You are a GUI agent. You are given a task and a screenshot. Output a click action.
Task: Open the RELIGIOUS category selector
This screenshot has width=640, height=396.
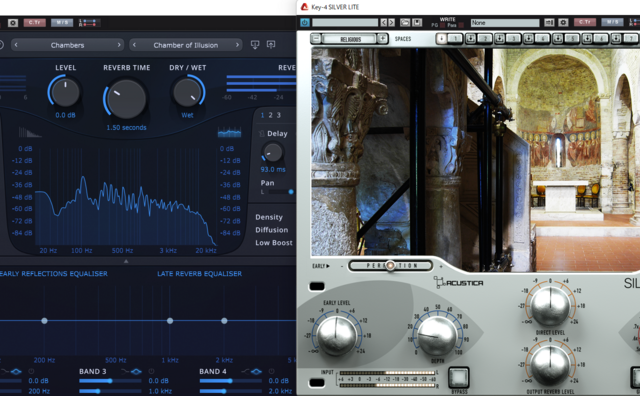[x=349, y=39]
